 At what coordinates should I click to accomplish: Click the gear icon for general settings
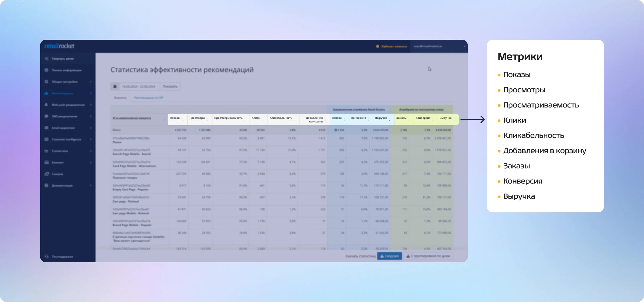pyautogui.click(x=47, y=82)
